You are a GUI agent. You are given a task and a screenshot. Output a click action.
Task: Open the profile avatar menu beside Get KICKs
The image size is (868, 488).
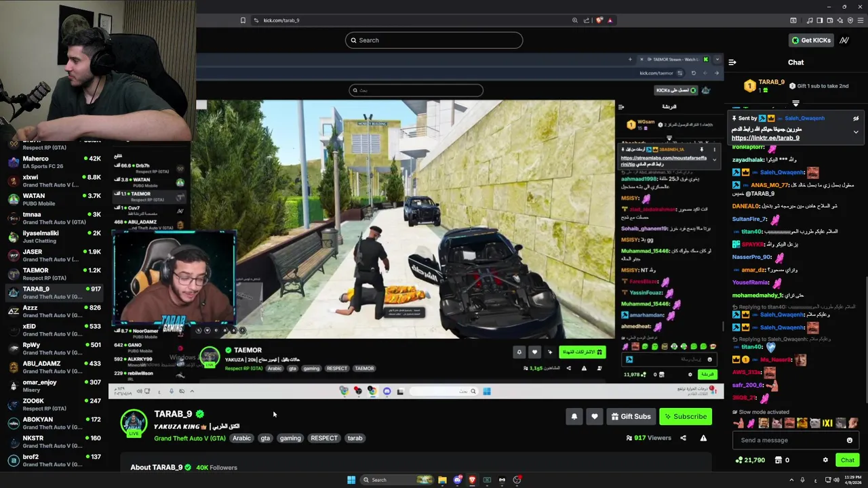pyautogui.click(x=844, y=40)
